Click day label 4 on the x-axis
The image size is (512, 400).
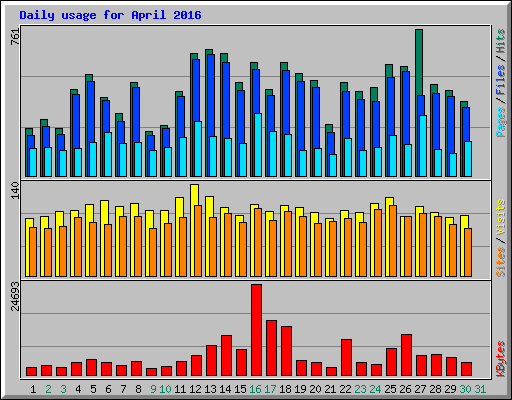(78, 389)
